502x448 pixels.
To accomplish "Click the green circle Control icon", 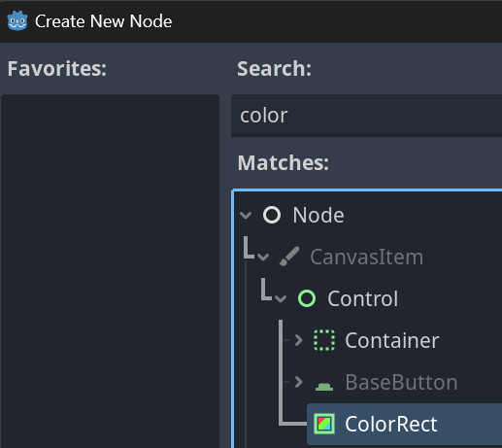I will 307,298.
